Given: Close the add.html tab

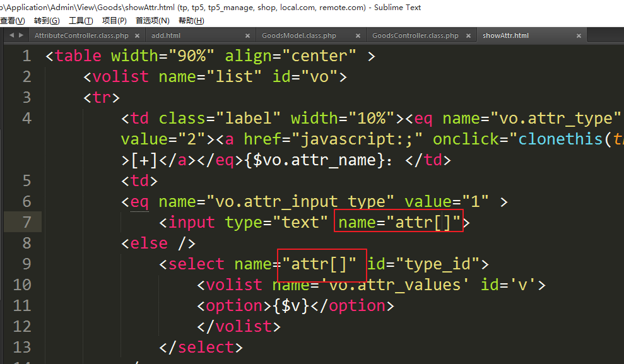Looking at the screenshot, I should click(x=247, y=36).
